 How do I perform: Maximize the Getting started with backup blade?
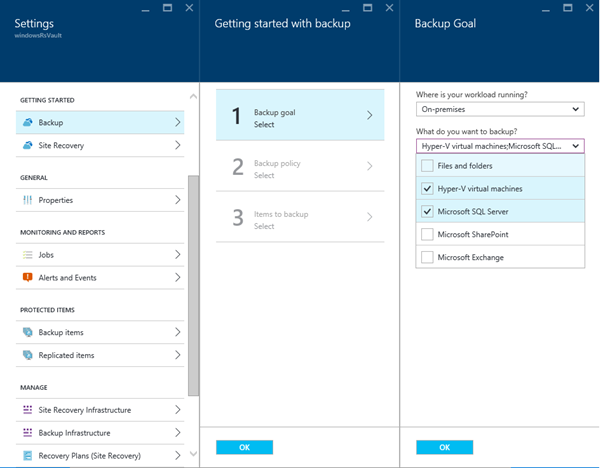(x=367, y=8)
